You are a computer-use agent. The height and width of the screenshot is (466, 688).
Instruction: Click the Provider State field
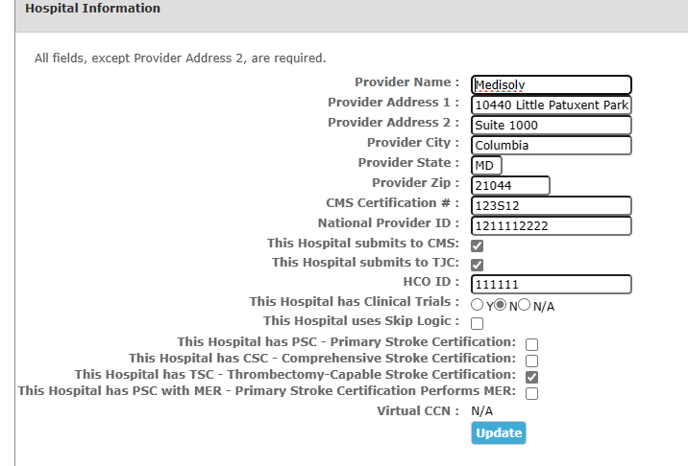tap(487, 165)
